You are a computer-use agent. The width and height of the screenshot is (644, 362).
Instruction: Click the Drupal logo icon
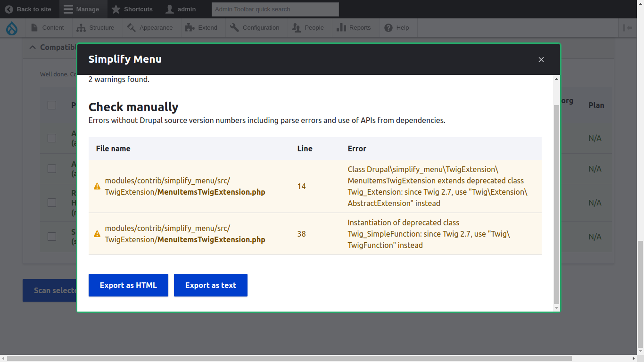pos(12,28)
